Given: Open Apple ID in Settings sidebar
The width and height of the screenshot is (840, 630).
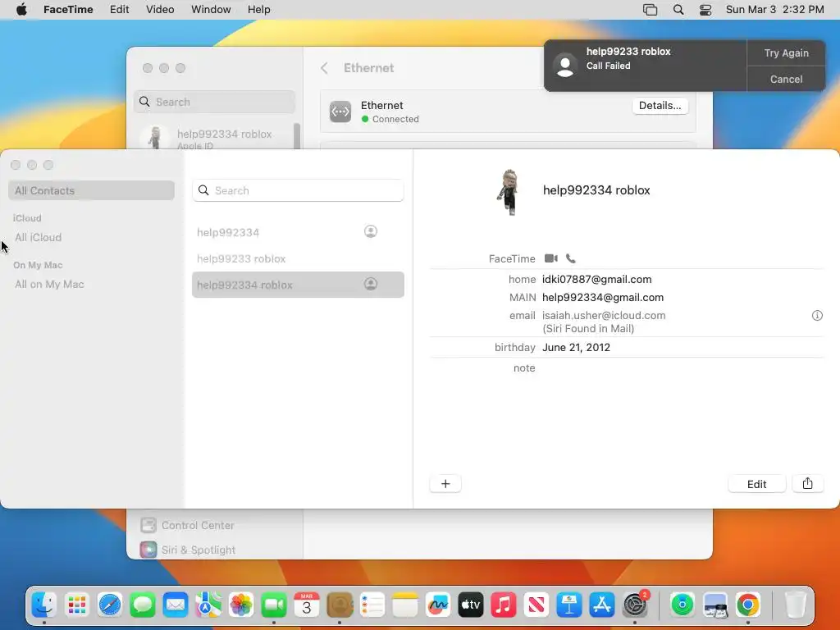Looking at the screenshot, I should [214, 138].
